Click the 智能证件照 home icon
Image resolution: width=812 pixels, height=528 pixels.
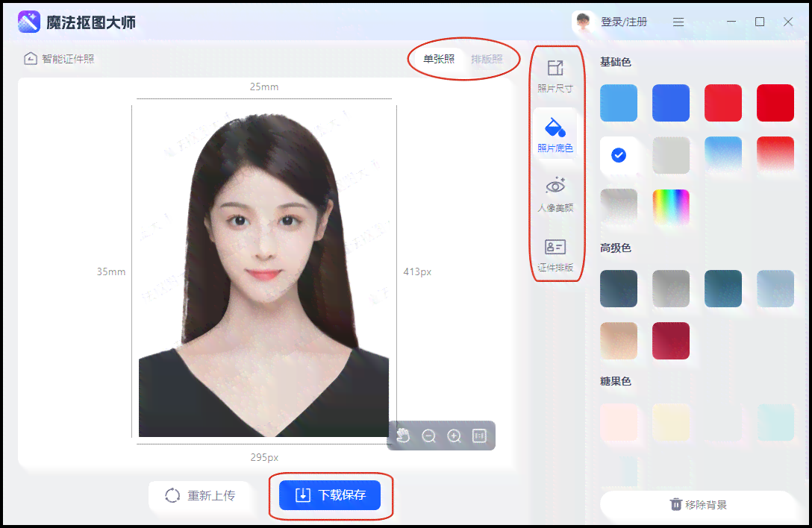pyautogui.click(x=31, y=58)
